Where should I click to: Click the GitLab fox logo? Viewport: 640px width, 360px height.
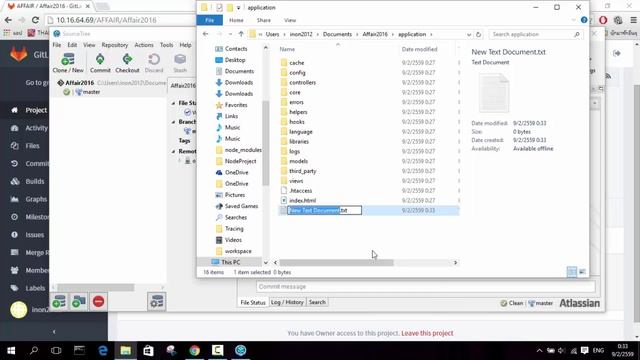tap(18, 54)
